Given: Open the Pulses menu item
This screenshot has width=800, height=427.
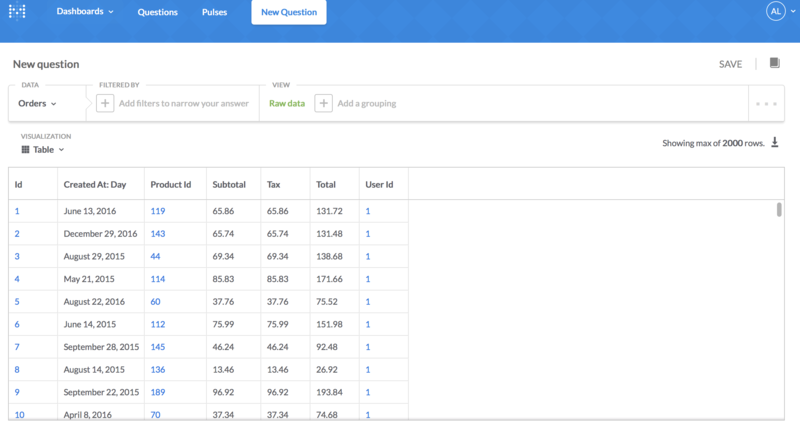Looking at the screenshot, I should tap(213, 13).
